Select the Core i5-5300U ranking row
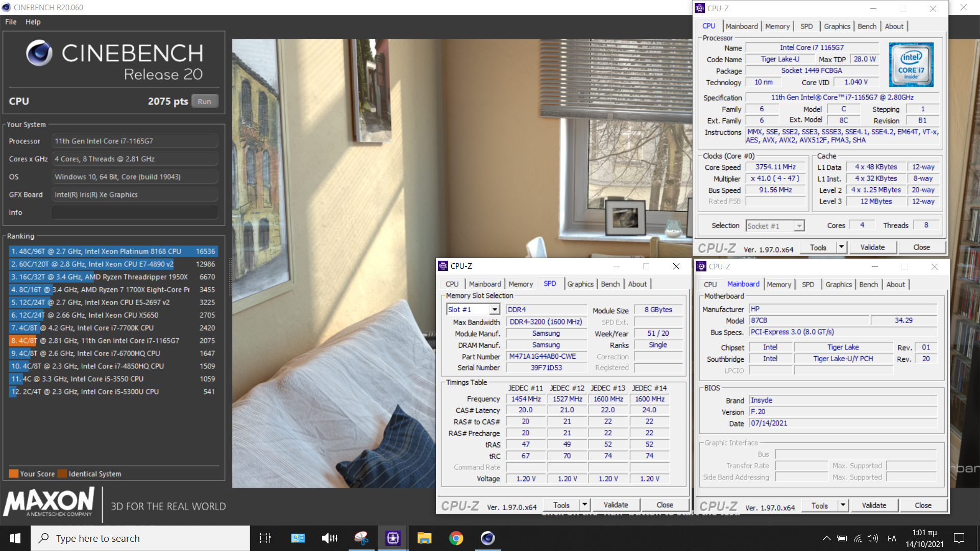This screenshot has width=980, height=551. tap(113, 391)
